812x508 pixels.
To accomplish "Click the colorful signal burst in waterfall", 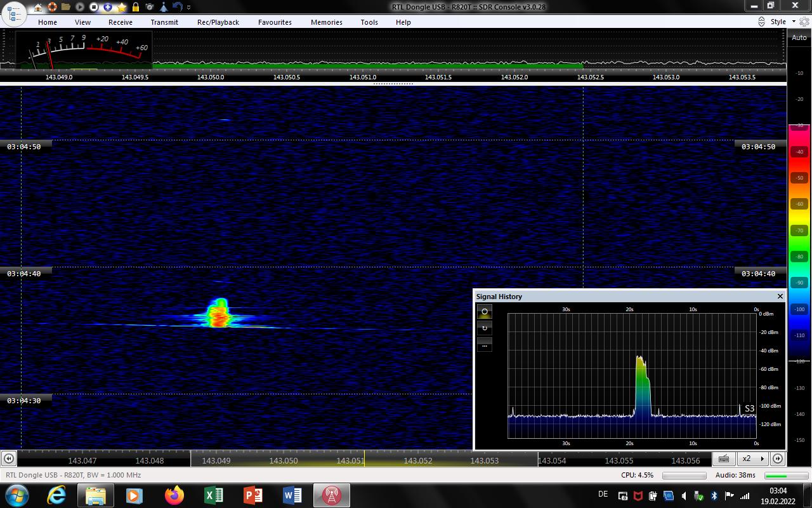I will (219, 312).
